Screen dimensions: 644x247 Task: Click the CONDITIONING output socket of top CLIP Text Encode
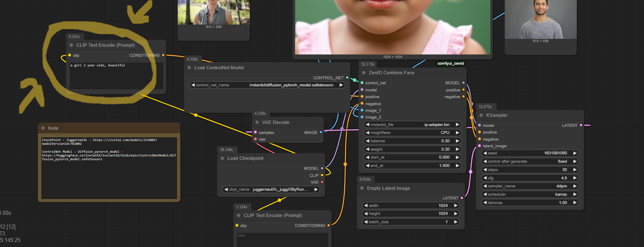coord(163,55)
